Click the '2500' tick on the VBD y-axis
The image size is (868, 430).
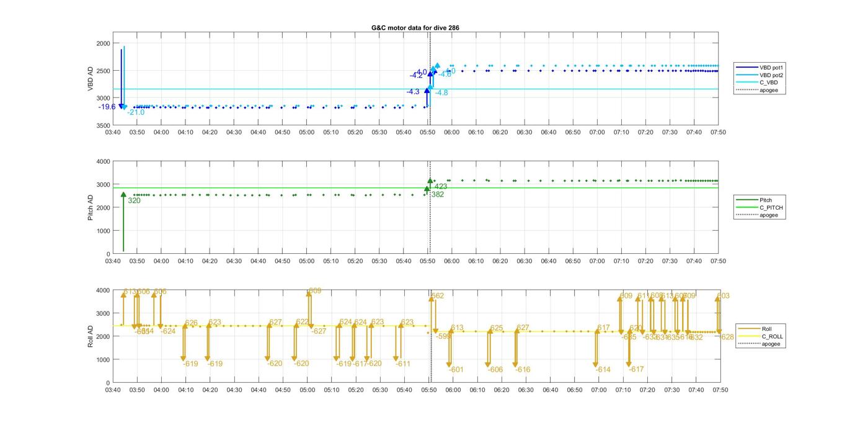104,71
